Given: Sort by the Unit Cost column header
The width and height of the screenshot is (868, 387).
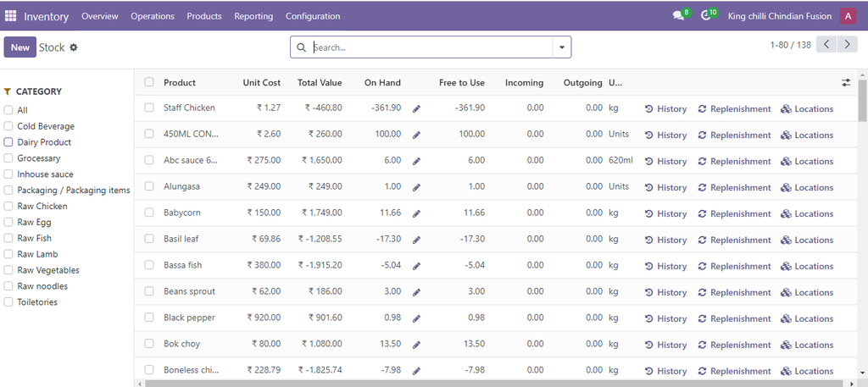Looking at the screenshot, I should click(262, 82).
